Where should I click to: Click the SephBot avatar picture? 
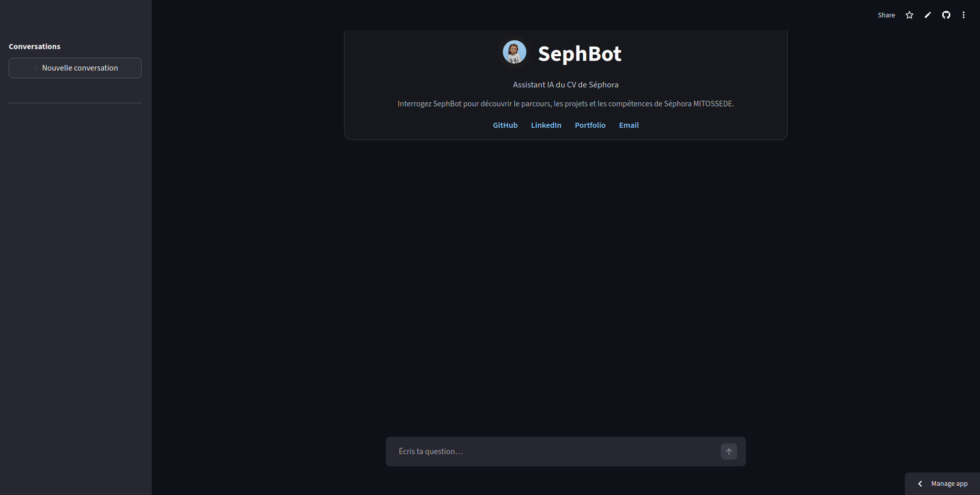(514, 52)
